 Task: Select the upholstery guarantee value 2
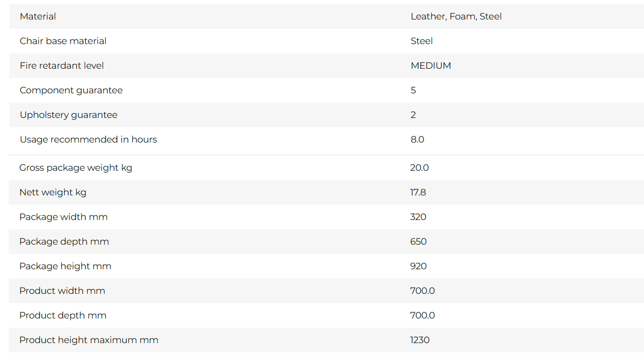(x=414, y=115)
